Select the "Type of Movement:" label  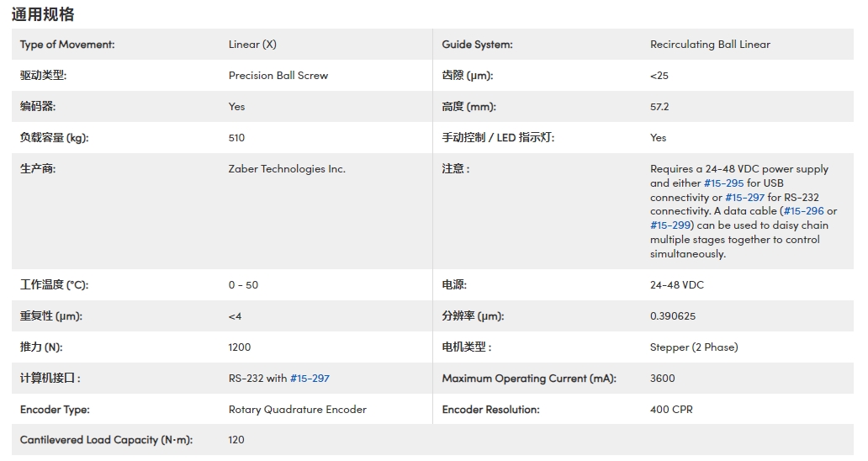pos(67,45)
